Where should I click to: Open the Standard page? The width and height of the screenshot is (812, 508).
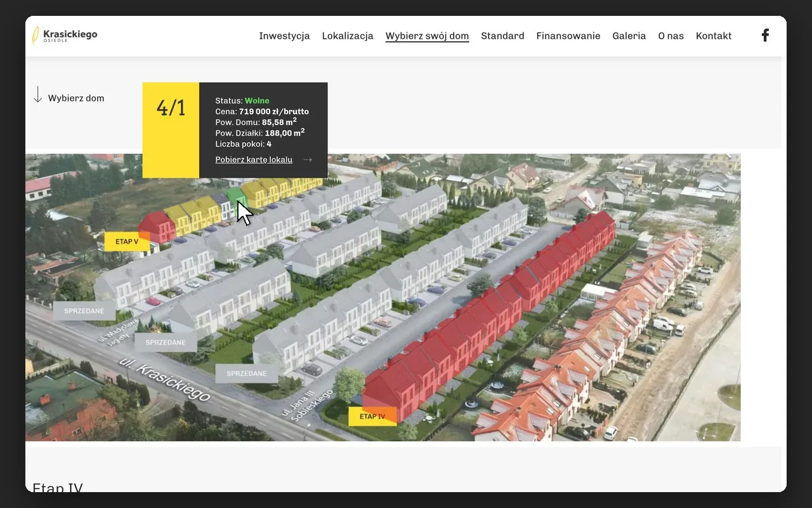coord(502,36)
